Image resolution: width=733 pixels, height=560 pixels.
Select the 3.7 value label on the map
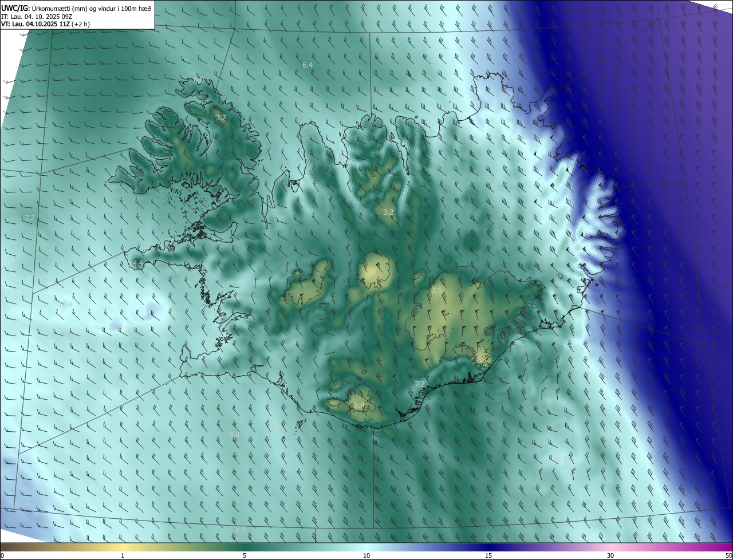point(220,118)
